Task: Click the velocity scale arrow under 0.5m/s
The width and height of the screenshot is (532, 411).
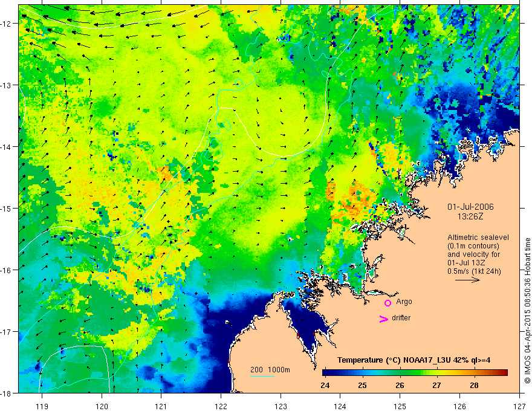Action: point(467,280)
